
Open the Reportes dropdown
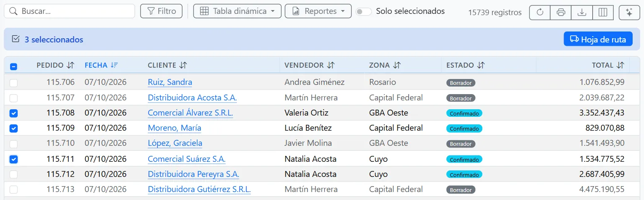(x=318, y=11)
